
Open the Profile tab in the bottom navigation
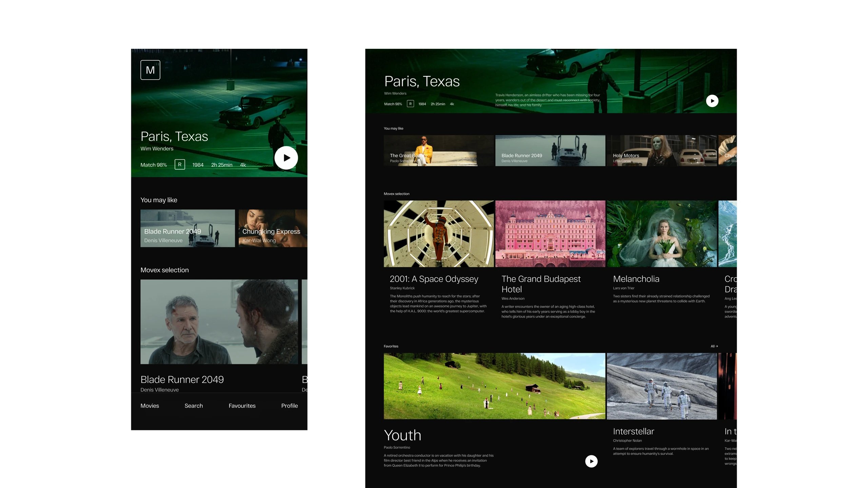click(290, 406)
